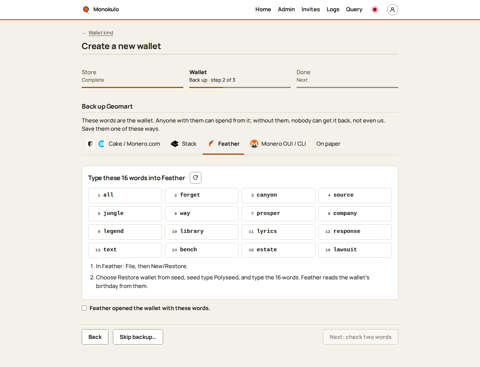Select seed word 15 'estate'
This screenshot has height=367, width=480.
(x=278, y=250)
